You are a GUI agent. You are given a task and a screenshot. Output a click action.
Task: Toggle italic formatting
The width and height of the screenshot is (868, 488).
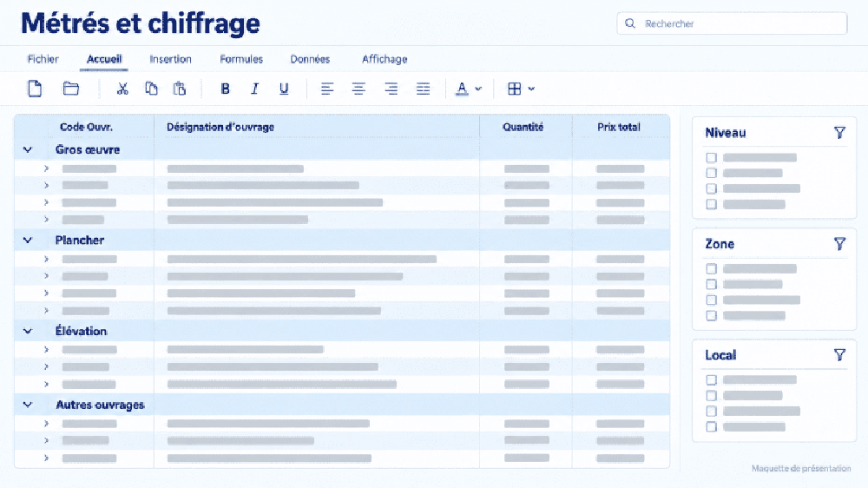coord(254,89)
